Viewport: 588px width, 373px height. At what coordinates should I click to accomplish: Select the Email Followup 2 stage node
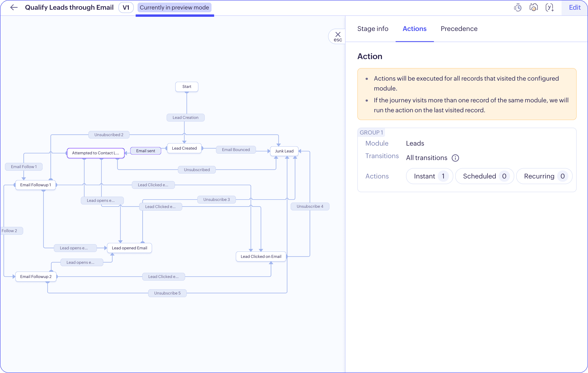(x=36, y=277)
